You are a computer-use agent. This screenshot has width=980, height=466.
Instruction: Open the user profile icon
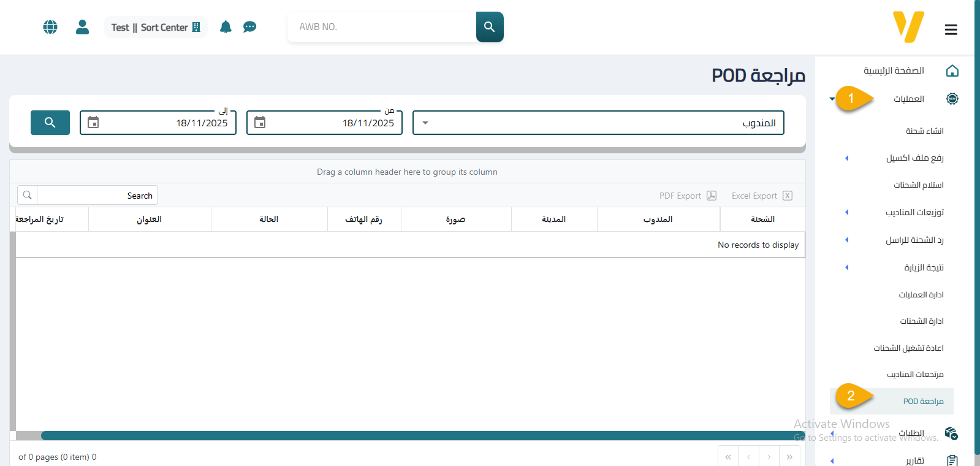82,27
